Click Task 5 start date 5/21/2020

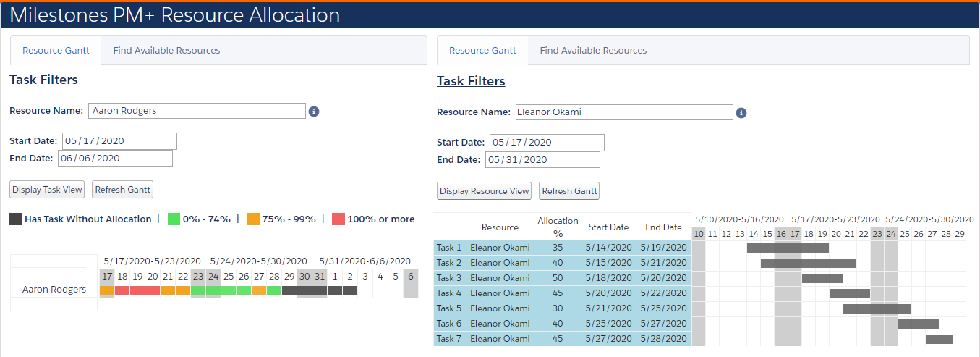[610, 308]
